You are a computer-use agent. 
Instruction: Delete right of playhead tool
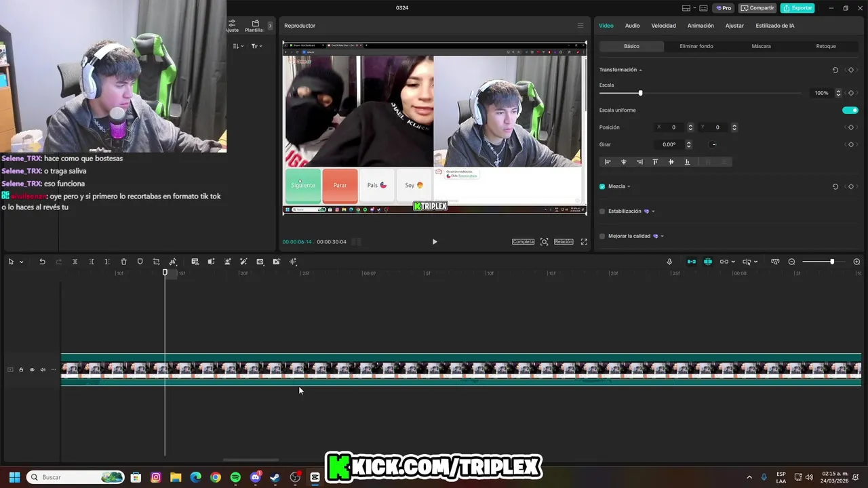pos(107,262)
